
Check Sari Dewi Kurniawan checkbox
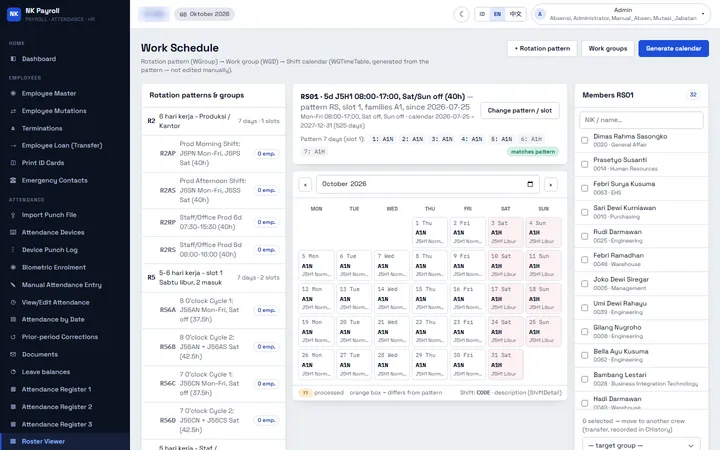[x=585, y=212]
